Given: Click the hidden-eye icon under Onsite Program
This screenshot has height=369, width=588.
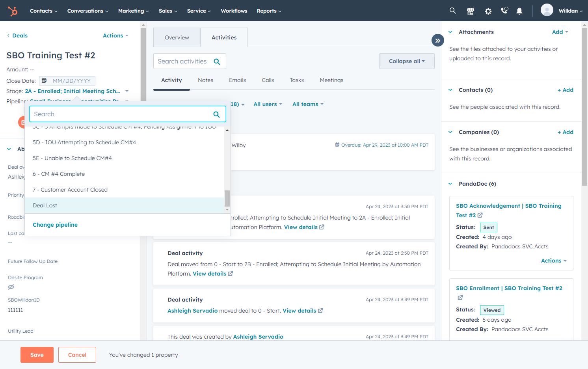Looking at the screenshot, I should coord(11,287).
